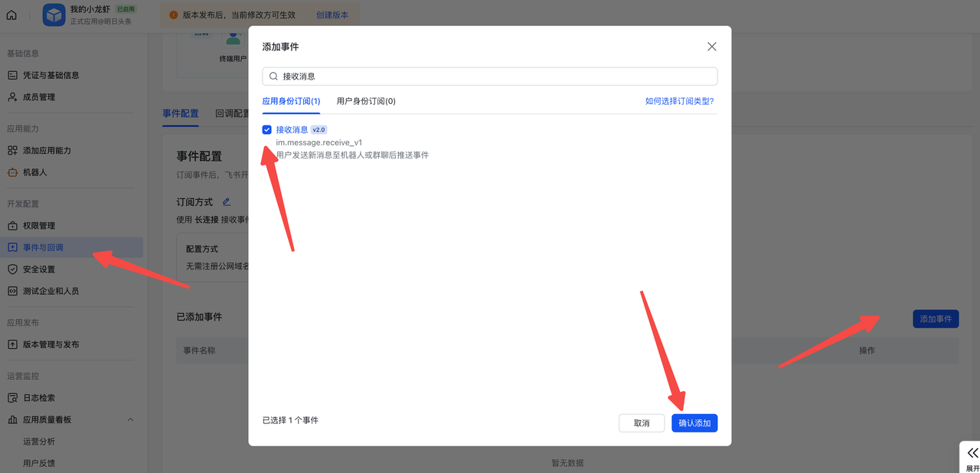Image resolution: width=980 pixels, height=473 pixels.
Task: Click the 确认添加 button
Action: pos(694,422)
